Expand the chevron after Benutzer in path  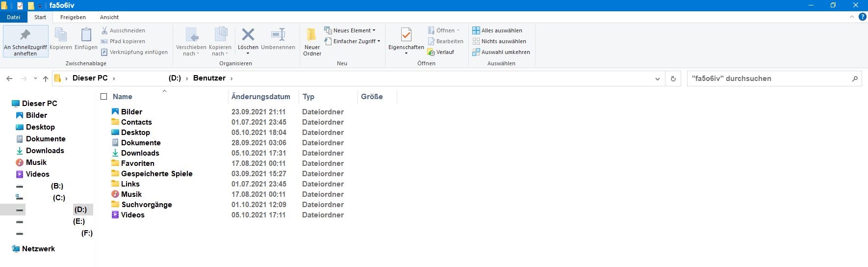pos(232,79)
